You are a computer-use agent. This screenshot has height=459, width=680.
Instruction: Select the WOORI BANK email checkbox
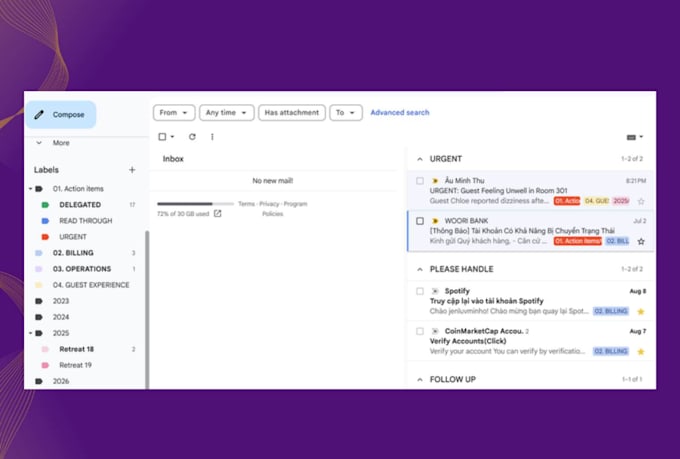pos(420,221)
